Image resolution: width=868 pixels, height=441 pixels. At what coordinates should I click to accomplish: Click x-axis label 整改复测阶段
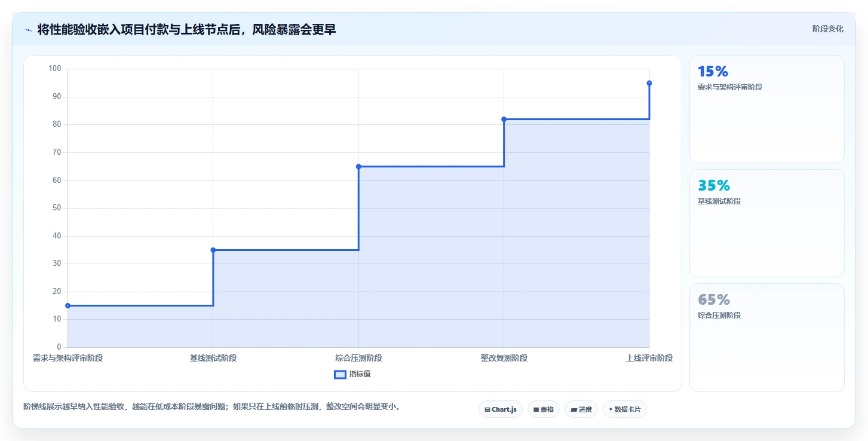click(504, 359)
